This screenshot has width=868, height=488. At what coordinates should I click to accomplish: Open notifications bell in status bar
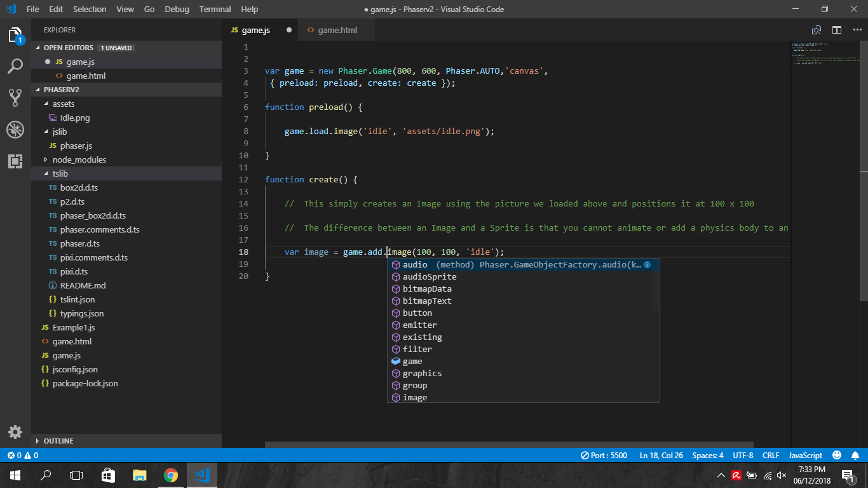[855, 456]
